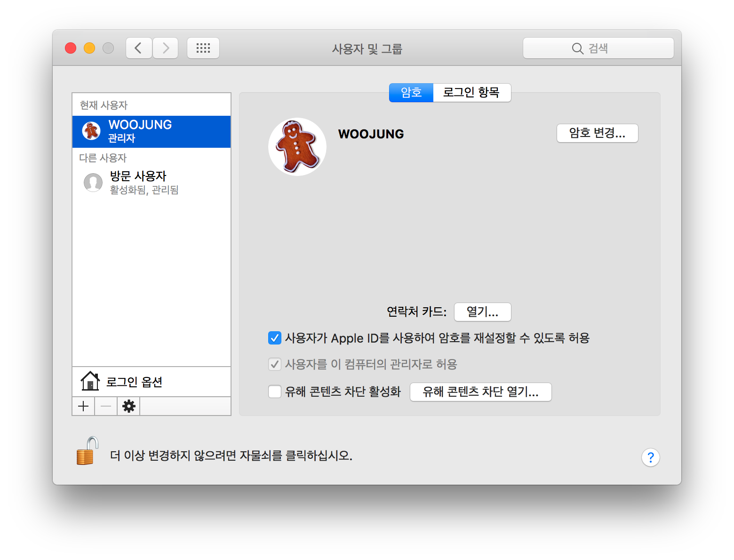Click the 암호 변경 button
Viewport: 734px width, 560px height.
(x=597, y=133)
